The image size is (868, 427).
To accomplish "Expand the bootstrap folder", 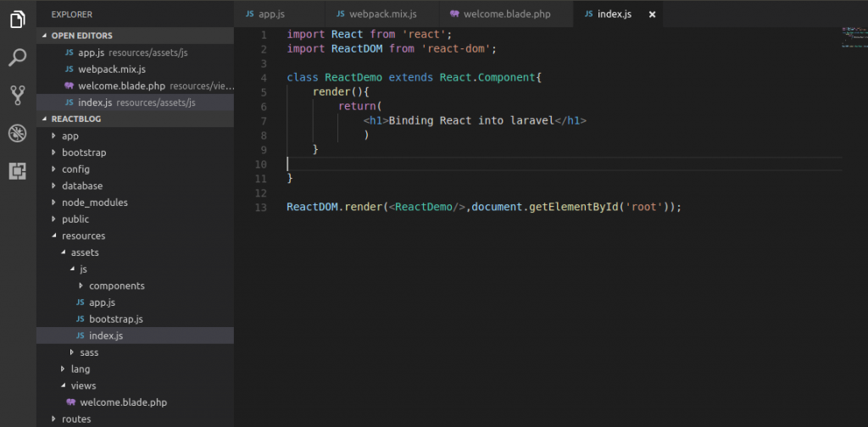I will pyautogui.click(x=135, y=152).
